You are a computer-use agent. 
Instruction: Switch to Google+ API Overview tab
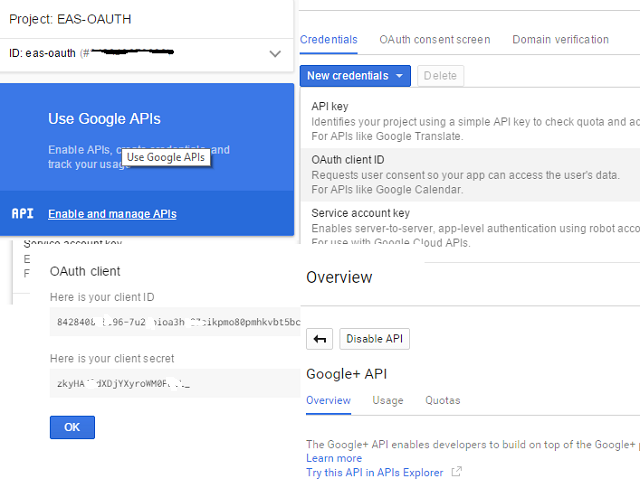point(328,400)
